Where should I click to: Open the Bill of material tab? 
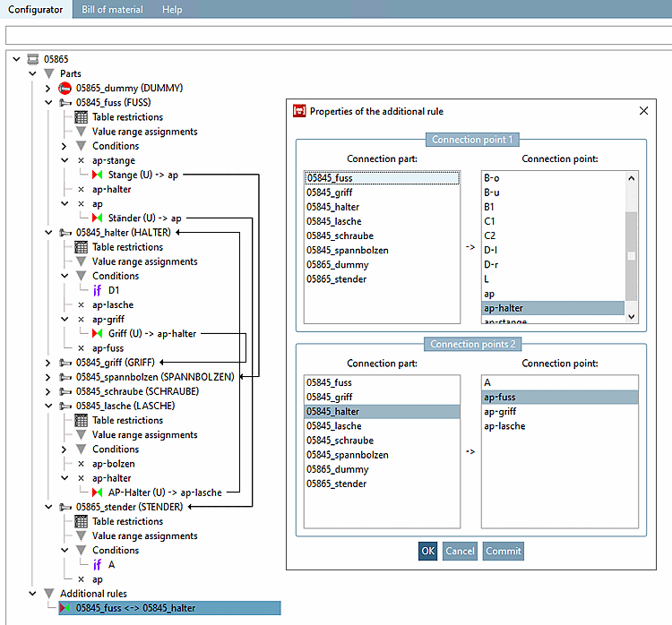(111, 10)
